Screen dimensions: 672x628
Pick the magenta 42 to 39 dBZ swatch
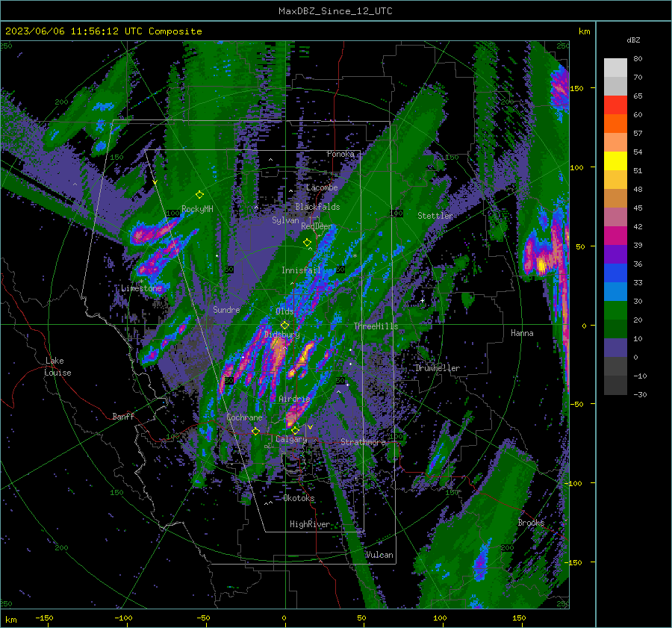click(615, 235)
